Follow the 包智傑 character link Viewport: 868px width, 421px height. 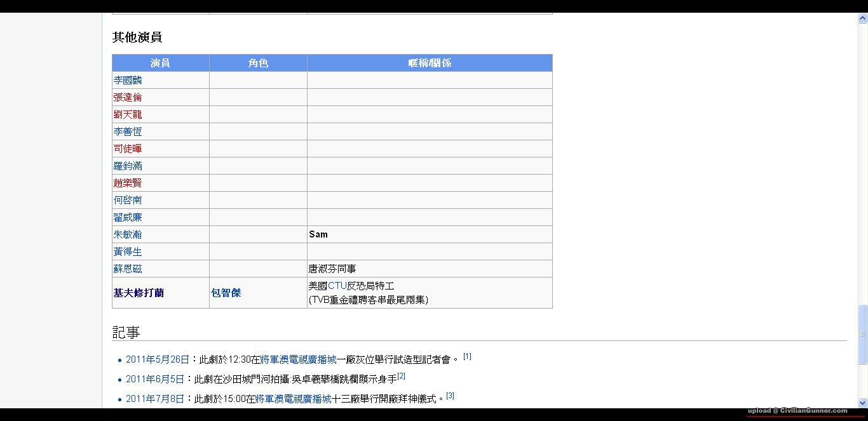pyautogui.click(x=226, y=293)
